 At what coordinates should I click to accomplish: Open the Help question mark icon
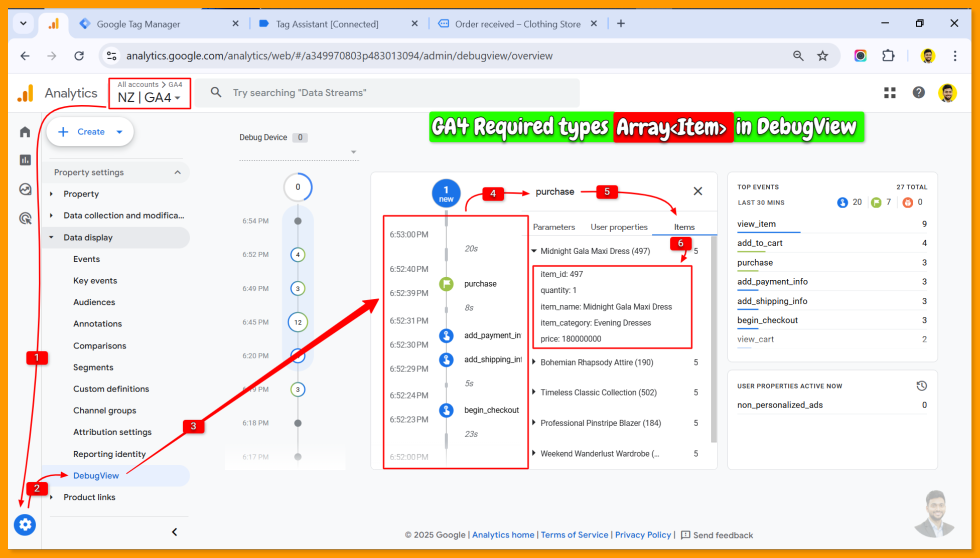[x=918, y=93]
